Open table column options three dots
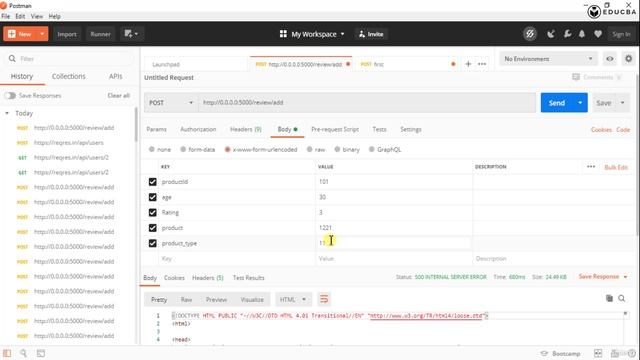The width and height of the screenshot is (640, 360). [x=591, y=167]
